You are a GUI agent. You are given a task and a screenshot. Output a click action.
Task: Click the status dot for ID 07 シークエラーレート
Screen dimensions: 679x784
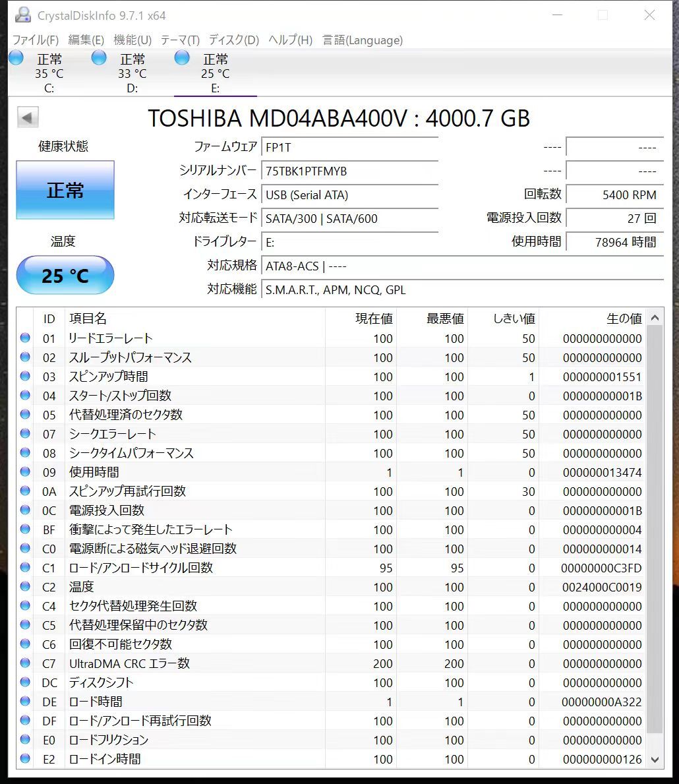tap(25, 433)
